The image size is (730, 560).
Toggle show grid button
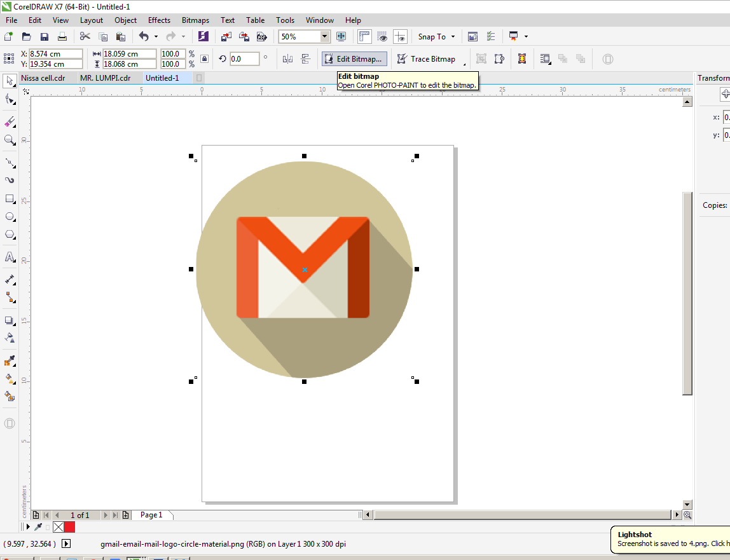[x=382, y=36]
